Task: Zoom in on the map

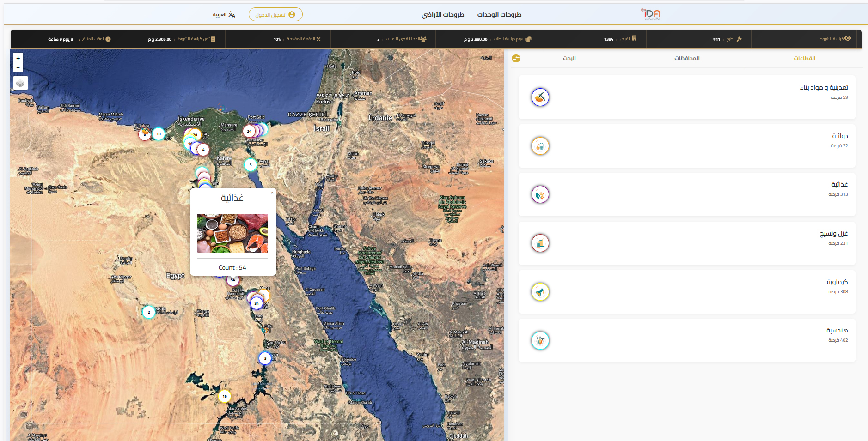Action: click(18, 58)
